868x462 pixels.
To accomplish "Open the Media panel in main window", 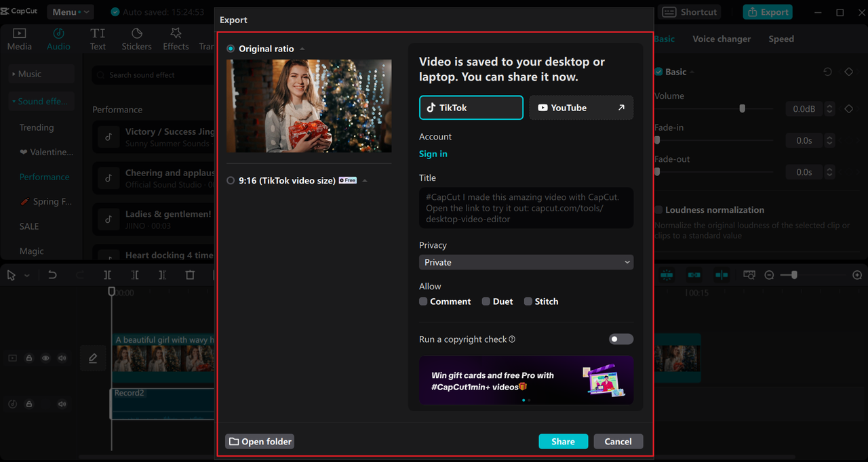I will pos(19,39).
